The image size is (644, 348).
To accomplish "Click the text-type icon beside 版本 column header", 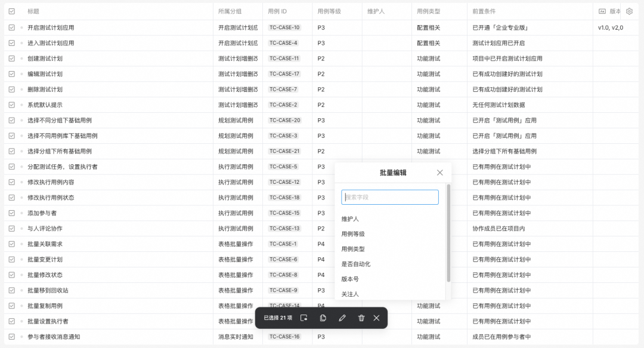I will click(602, 11).
